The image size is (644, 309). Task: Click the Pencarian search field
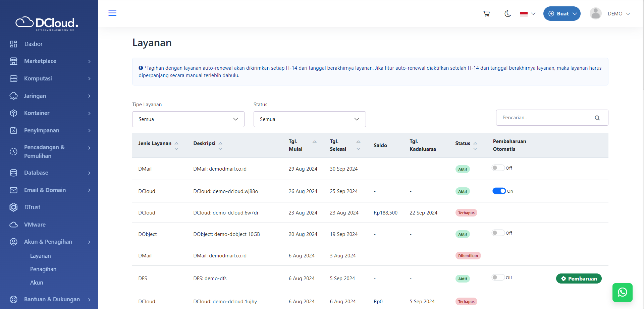542,118
